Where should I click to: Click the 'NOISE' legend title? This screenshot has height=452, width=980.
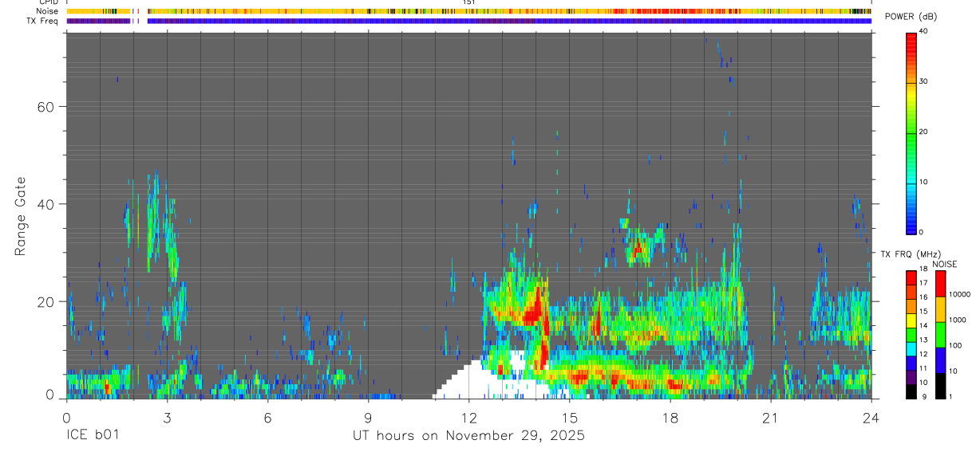[945, 264]
